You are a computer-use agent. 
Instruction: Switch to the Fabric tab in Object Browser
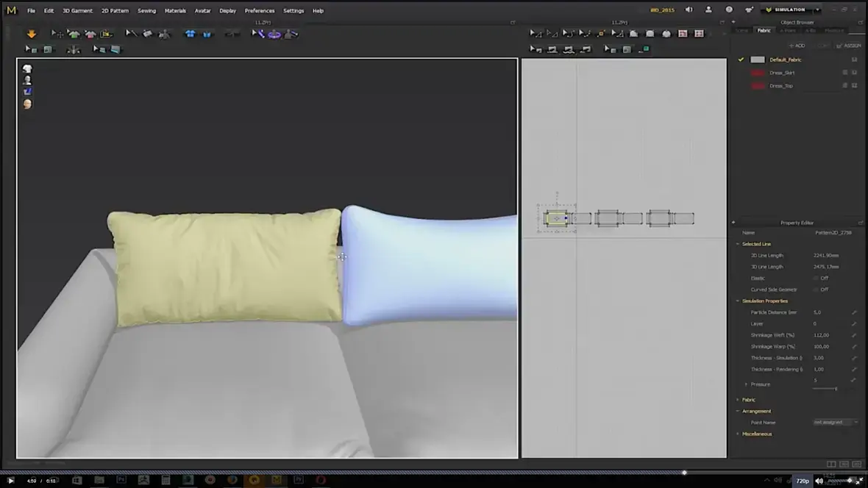(764, 30)
